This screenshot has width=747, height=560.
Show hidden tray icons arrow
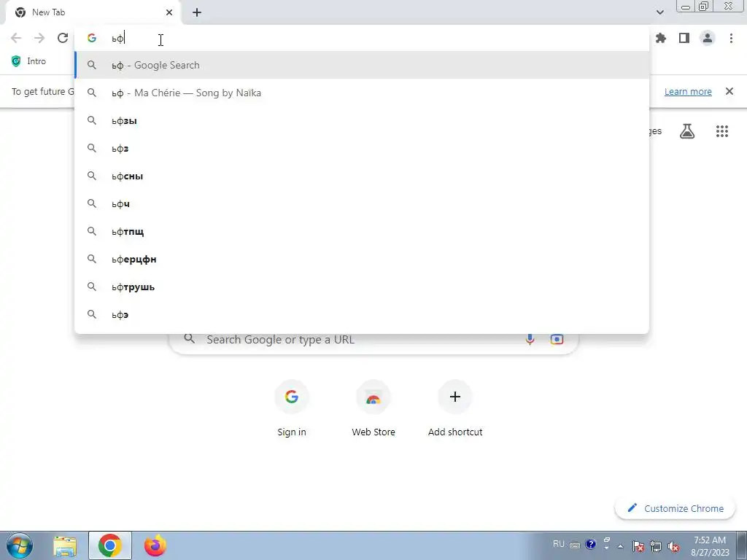click(x=620, y=546)
